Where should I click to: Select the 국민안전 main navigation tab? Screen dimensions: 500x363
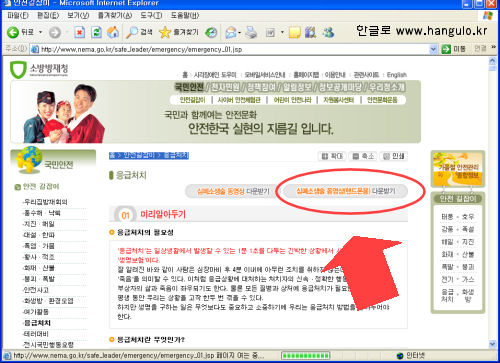pyautogui.click(x=190, y=87)
